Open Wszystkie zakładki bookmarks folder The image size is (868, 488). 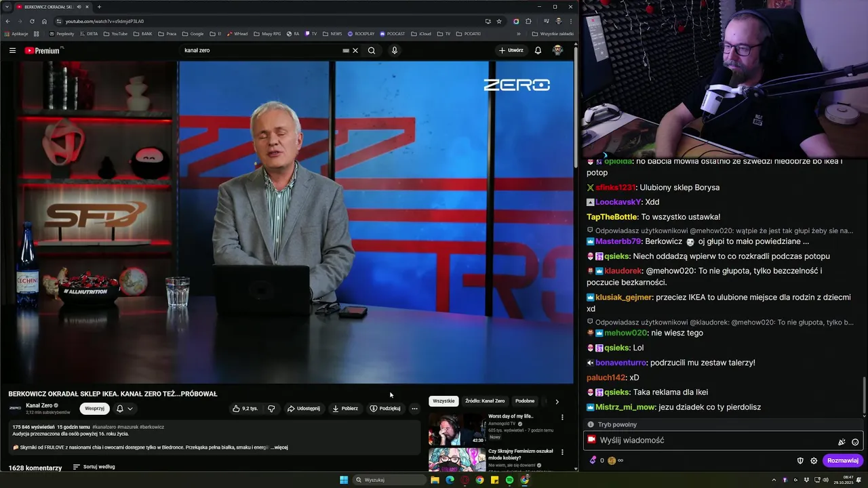[553, 34]
